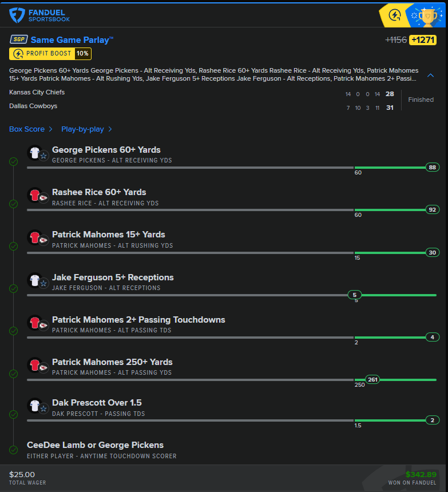This screenshot has width=448, height=492.
Task: Open the Play-by-play link
Action: tap(86, 129)
